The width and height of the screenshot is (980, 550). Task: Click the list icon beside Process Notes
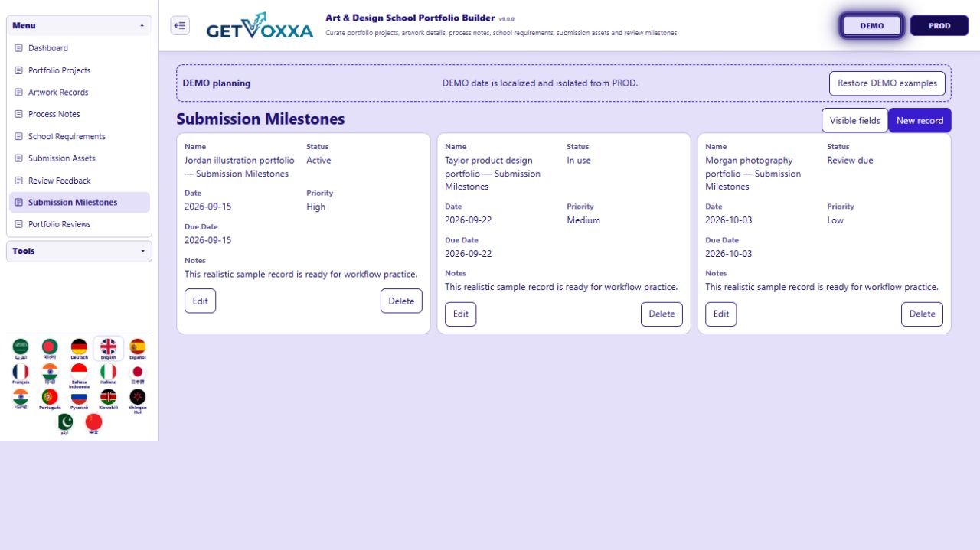click(x=19, y=114)
